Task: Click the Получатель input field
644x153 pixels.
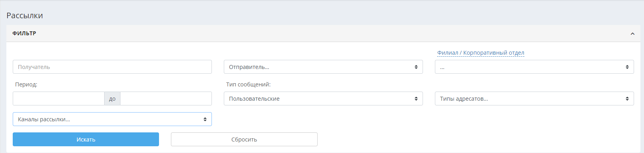Action: point(112,67)
